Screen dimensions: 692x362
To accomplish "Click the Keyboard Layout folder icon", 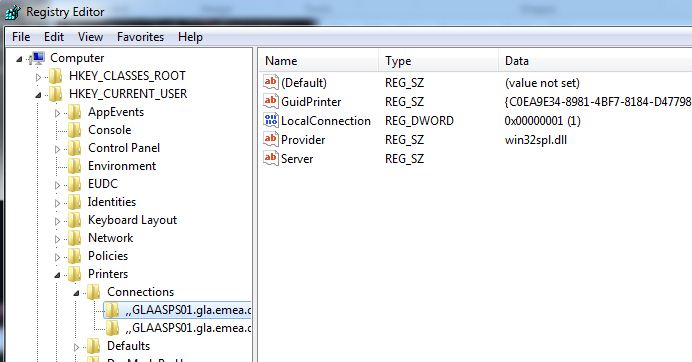I will pos(75,220).
